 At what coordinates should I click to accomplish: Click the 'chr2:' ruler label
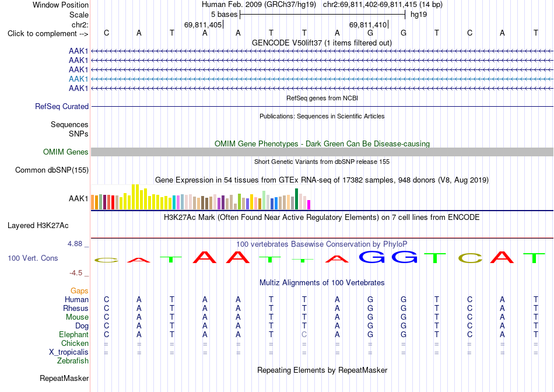click(x=80, y=24)
